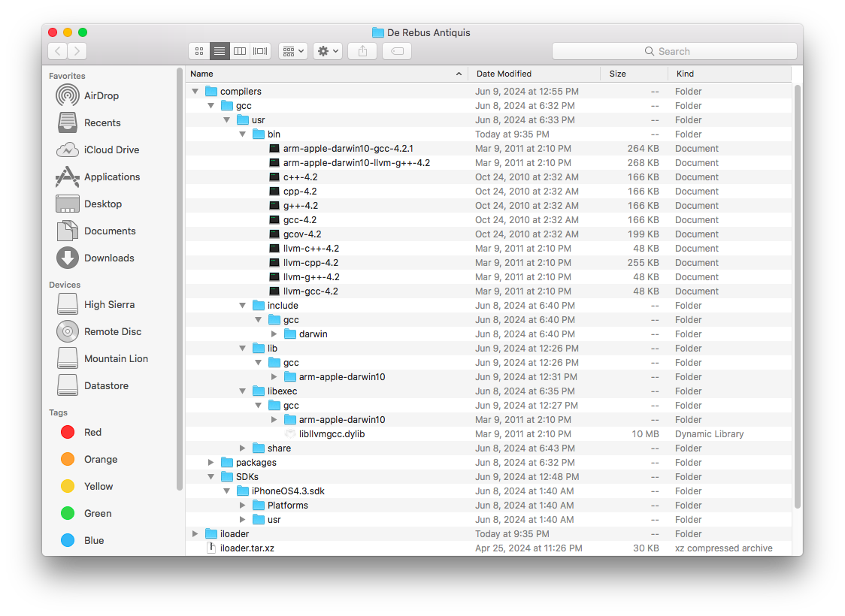Sort by the Date Modified column
Screen dimensions: 845x616
click(x=534, y=74)
